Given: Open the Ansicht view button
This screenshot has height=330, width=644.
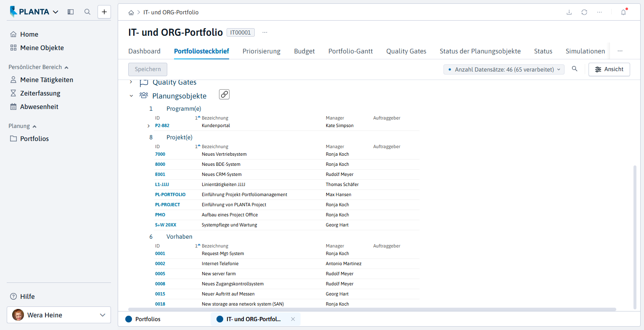Looking at the screenshot, I should click(x=609, y=69).
